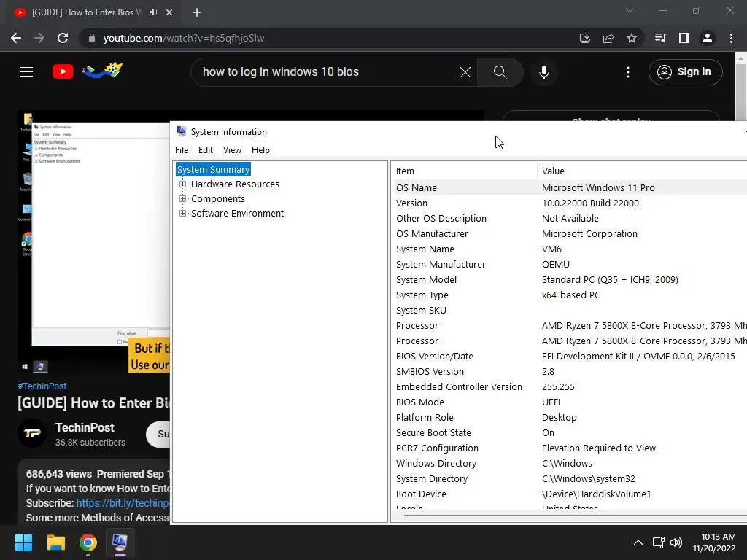Click the browser address bar URL

pyautogui.click(x=184, y=38)
